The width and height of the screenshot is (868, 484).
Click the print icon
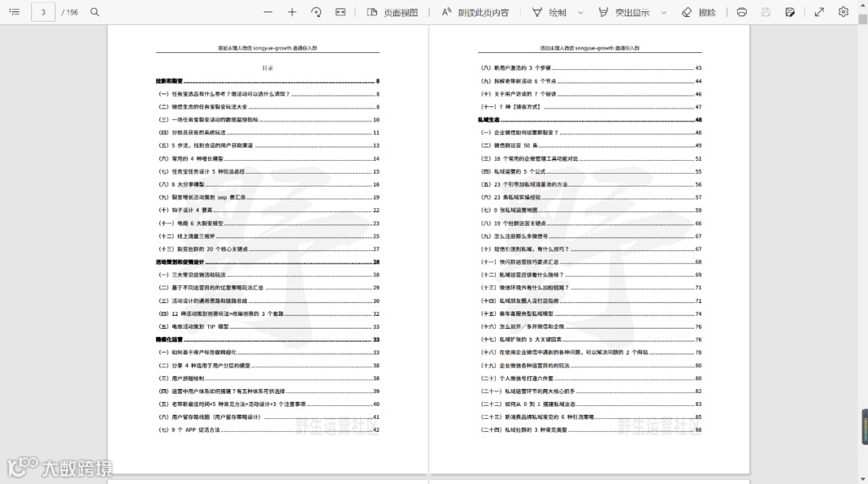pyautogui.click(x=742, y=11)
